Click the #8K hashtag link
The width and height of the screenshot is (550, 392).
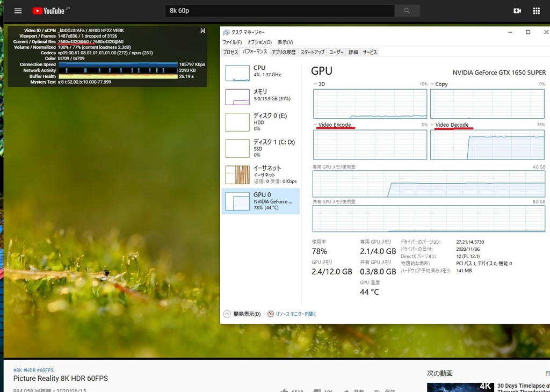(18, 371)
